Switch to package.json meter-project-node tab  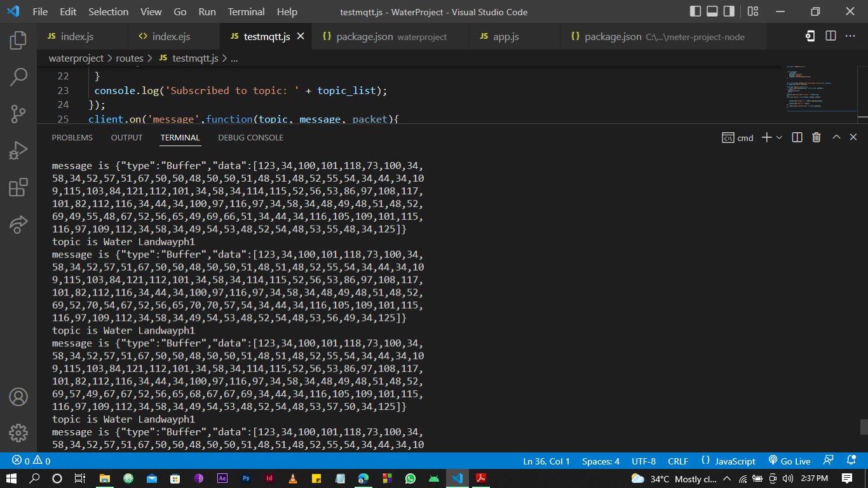click(x=663, y=37)
